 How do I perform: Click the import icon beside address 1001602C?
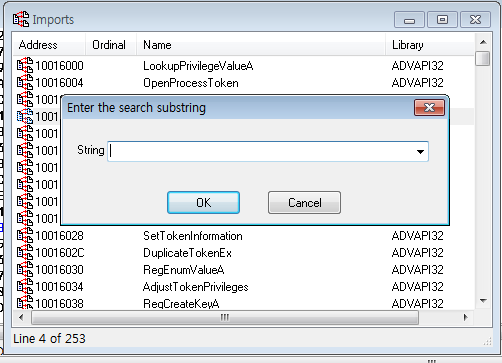(25, 252)
